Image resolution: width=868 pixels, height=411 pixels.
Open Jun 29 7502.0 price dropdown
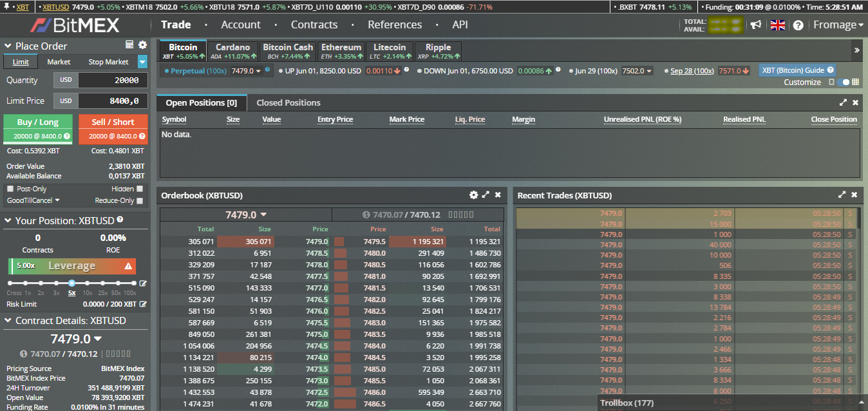[637, 71]
